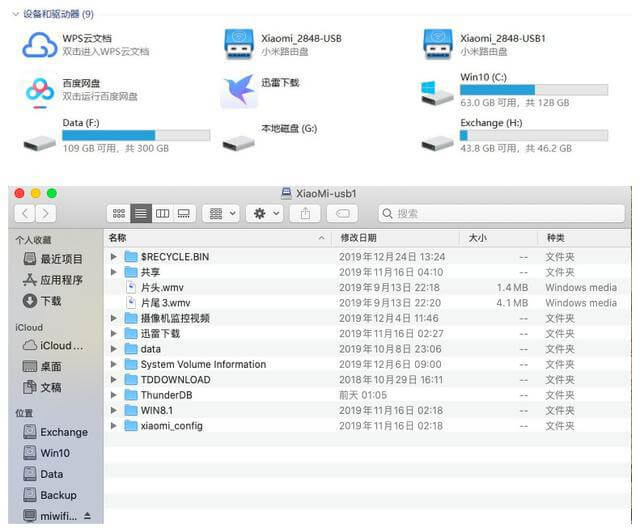Sort files by 修改日期 column header
Image resolution: width=640 pixels, height=532 pixels.
pyautogui.click(x=358, y=238)
